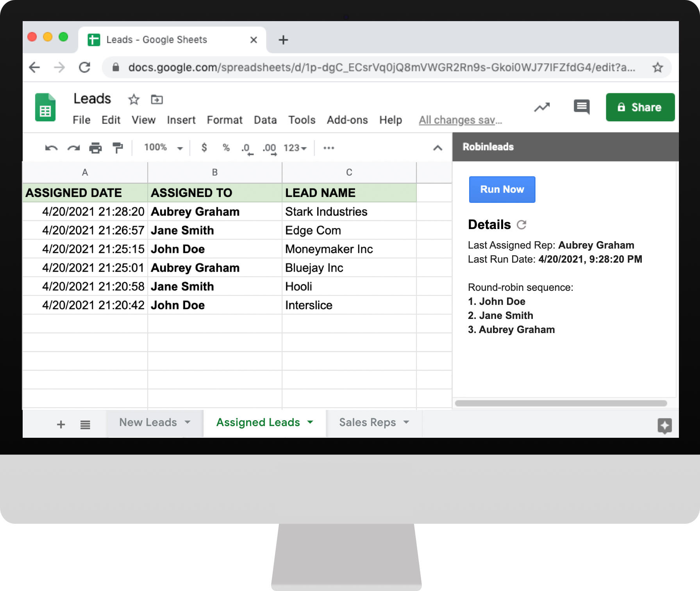Click the redo arrow icon
700x591 pixels.
(x=73, y=148)
